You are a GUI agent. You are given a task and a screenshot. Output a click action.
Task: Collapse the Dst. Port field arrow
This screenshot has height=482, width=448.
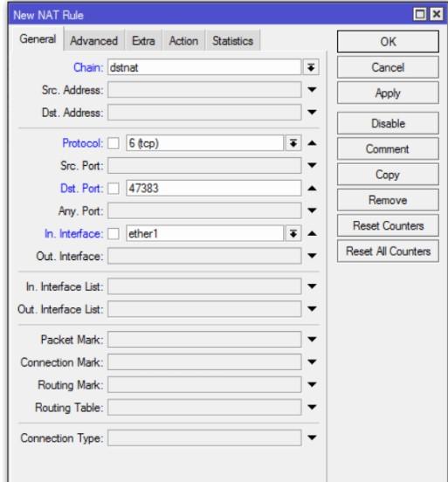tap(312, 188)
